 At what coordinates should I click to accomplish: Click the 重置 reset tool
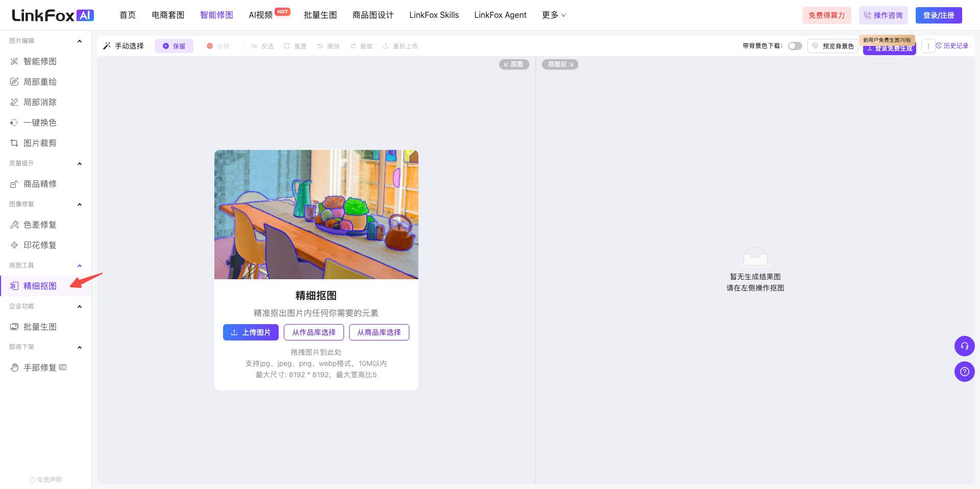point(295,46)
